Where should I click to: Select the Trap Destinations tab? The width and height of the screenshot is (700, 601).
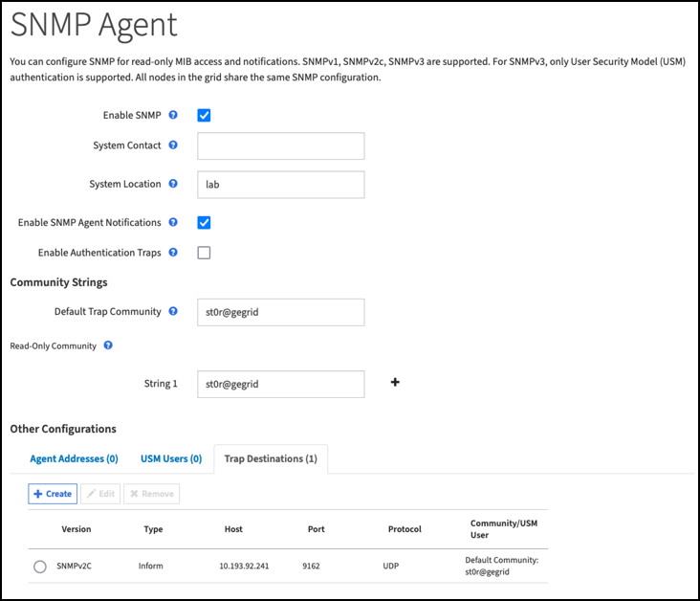[271, 459]
